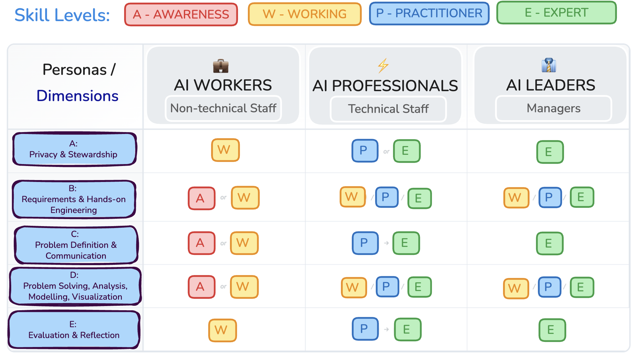The width and height of the screenshot is (644, 355).
Task: Open dimension A: Privacy & Stewardship
Action: point(75,149)
